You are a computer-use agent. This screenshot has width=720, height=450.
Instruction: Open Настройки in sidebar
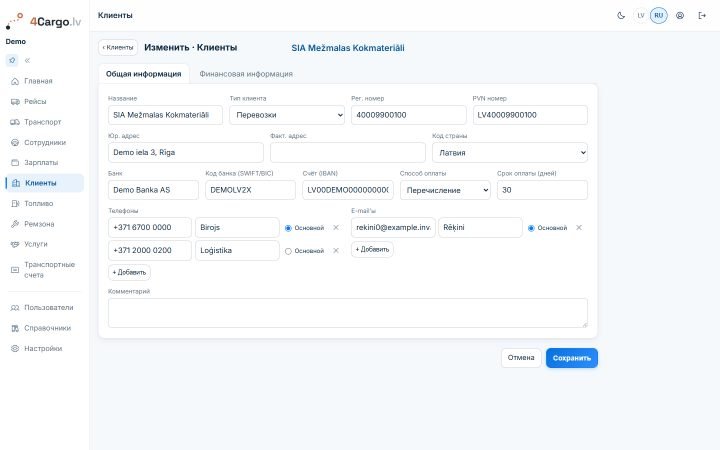click(x=45, y=349)
